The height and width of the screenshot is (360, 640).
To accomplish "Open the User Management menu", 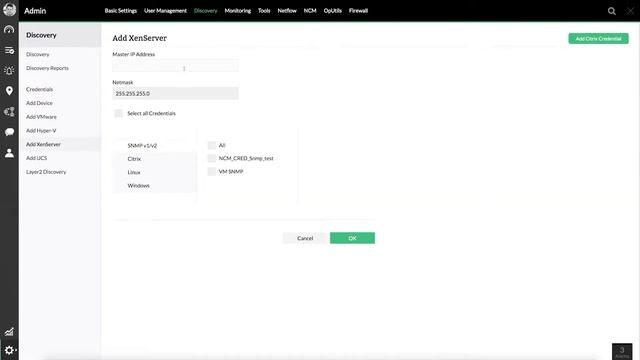I will [x=165, y=11].
